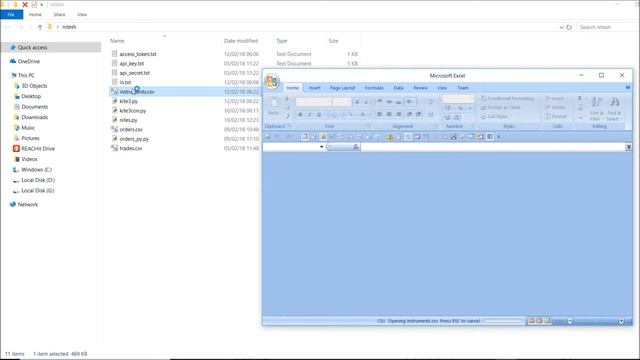Click the Insert Function fx icon
This screenshot has width=640, height=360.
[356, 147]
